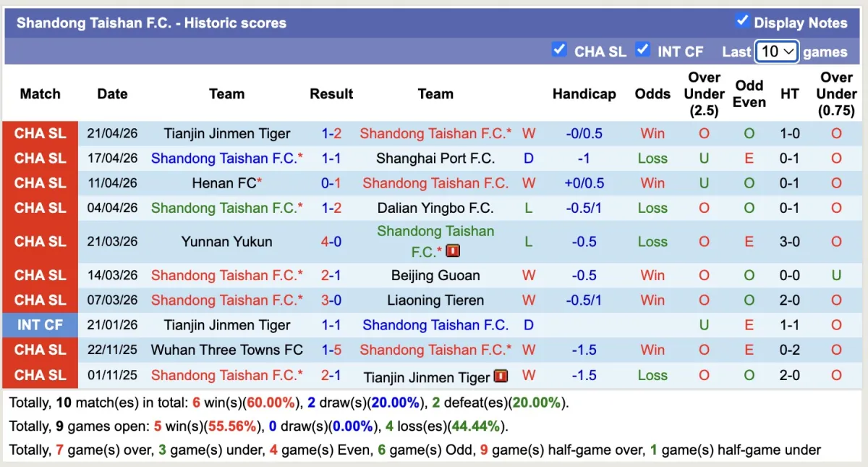Screen dimensions: 868x467
Task: Click red card icon beside Shandong Taishan F.C. in Yunnan Yukun row
Action: (x=454, y=251)
